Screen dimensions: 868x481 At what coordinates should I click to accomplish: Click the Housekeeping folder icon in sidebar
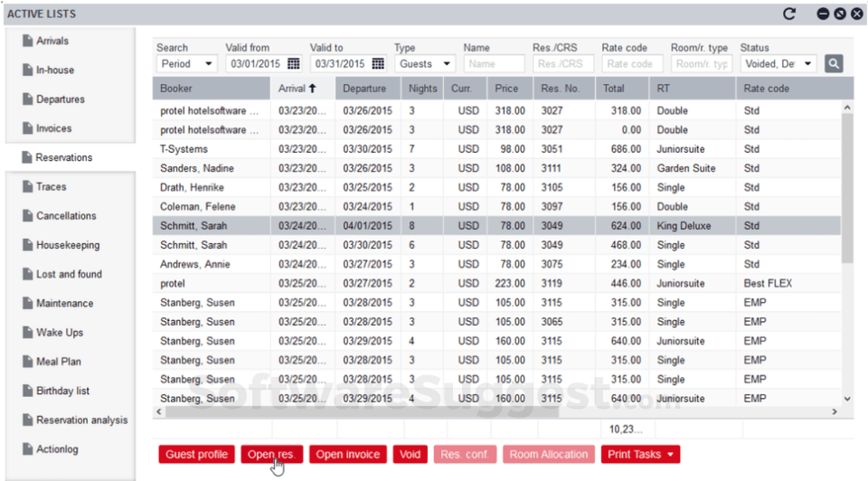pyautogui.click(x=27, y=246)
